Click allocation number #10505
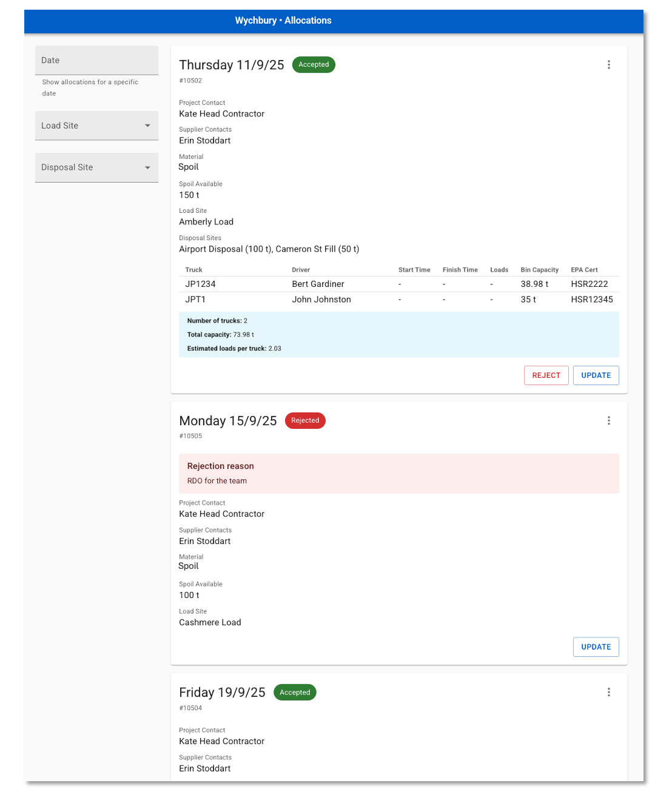Screen dimensions: 672x803 (190, 436)
